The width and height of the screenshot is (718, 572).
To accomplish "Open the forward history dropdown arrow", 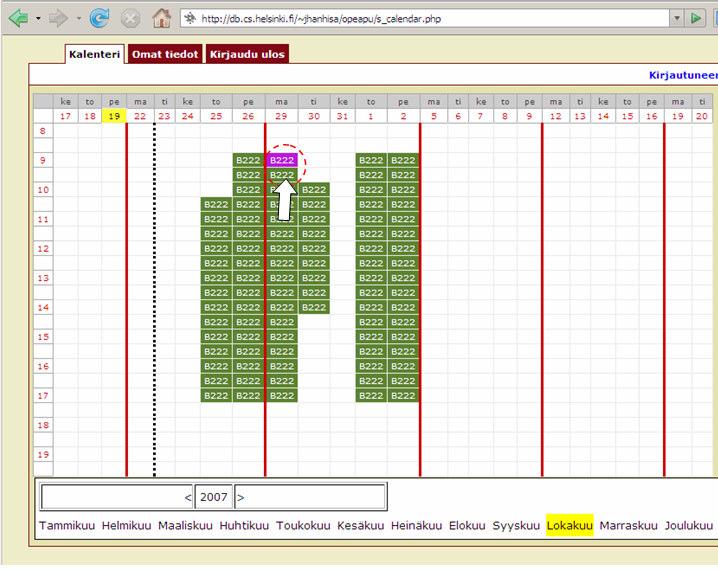I will 79,19.
